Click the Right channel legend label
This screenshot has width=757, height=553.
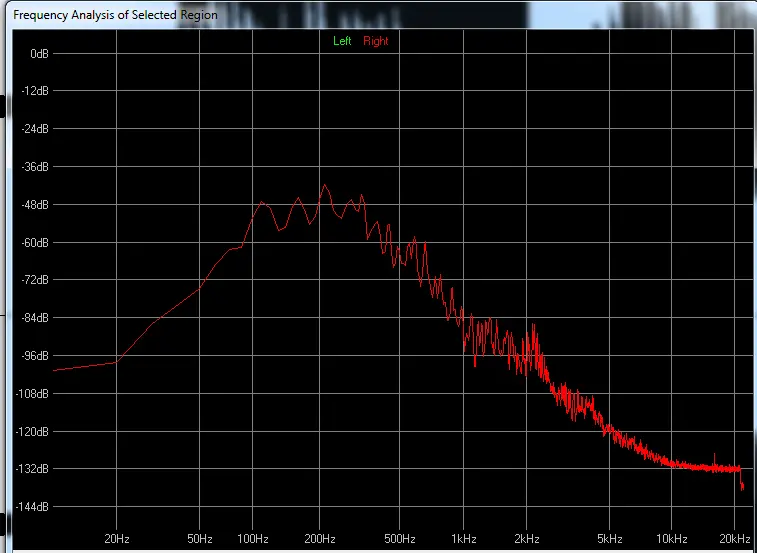[x=376, y=42]
